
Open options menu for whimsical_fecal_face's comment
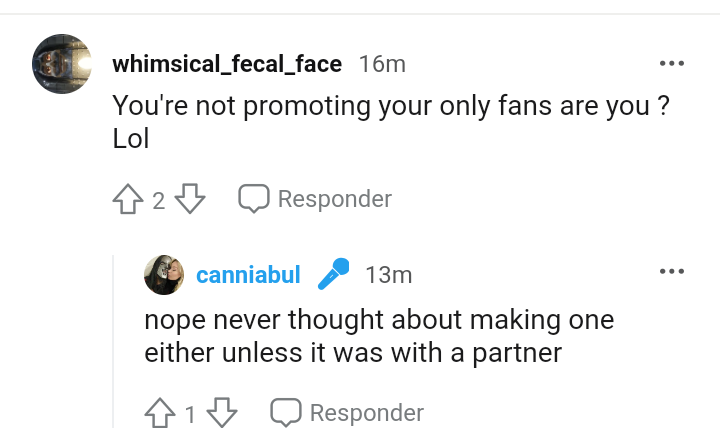[671, 64]
